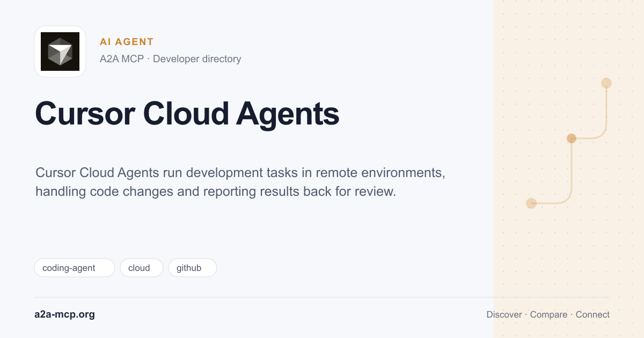Select the cloud tag
The width and height of the screenshot is (644, 338).
142,268
